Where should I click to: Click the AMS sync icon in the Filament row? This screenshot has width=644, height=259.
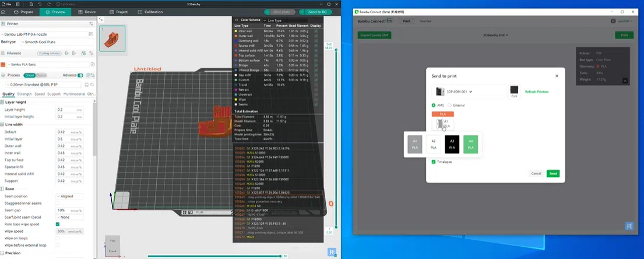point(83,53)
